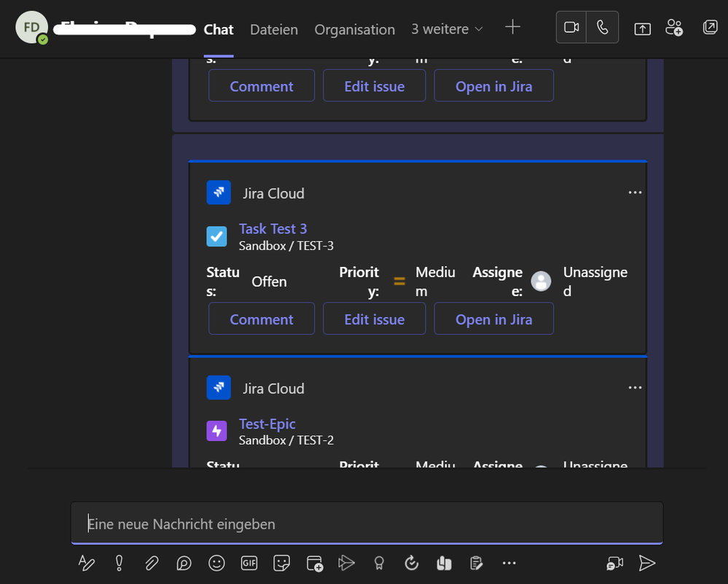
Task: Click the Test-Epic lightning icon
Action: (x=217, y=431)
